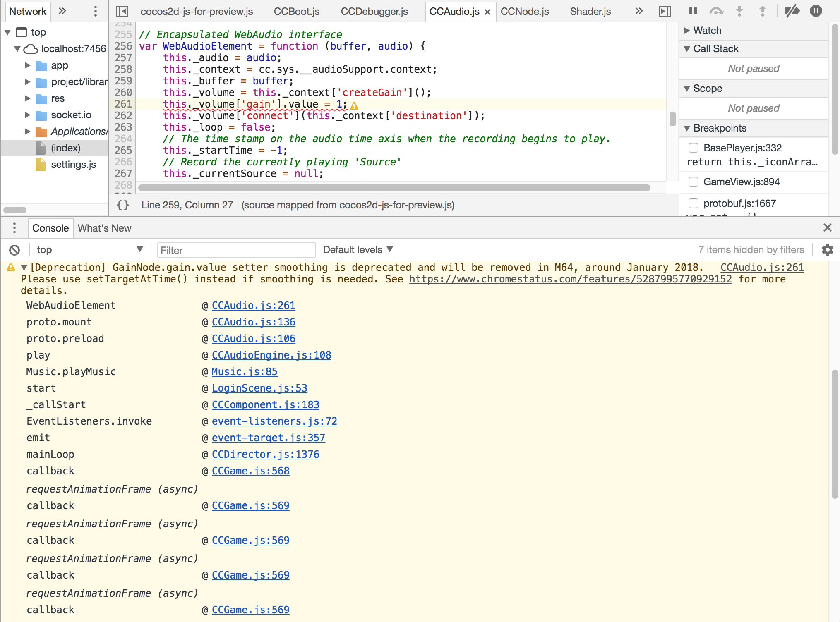
Task: Click the Step over next function icon
Action: coord(716,11)
